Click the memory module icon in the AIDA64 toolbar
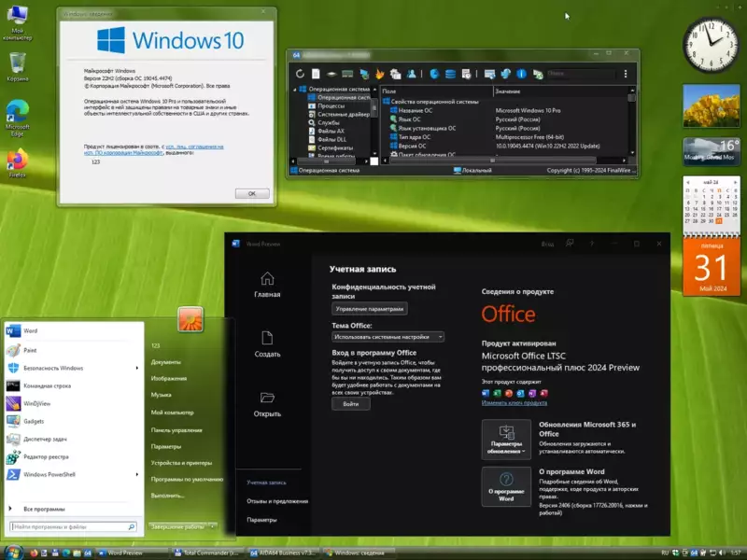747x560 pixels. 347,74
